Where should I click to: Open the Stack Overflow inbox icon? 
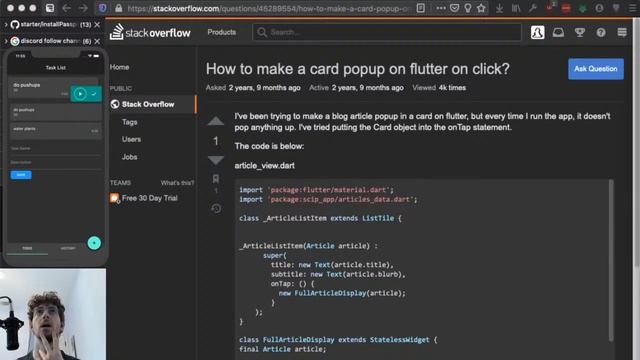coord(558,32)
